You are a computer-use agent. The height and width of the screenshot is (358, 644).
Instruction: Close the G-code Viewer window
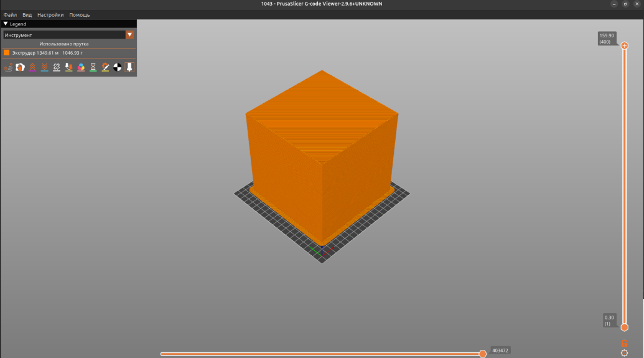637,4
